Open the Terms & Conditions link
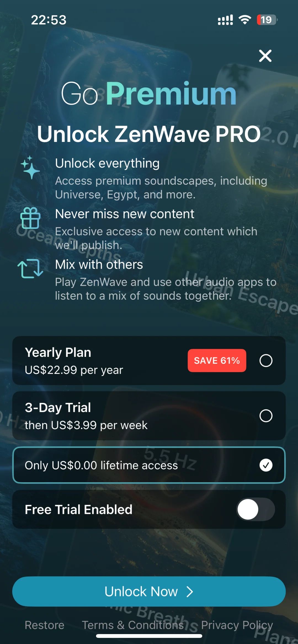 [x=133, y=625]
